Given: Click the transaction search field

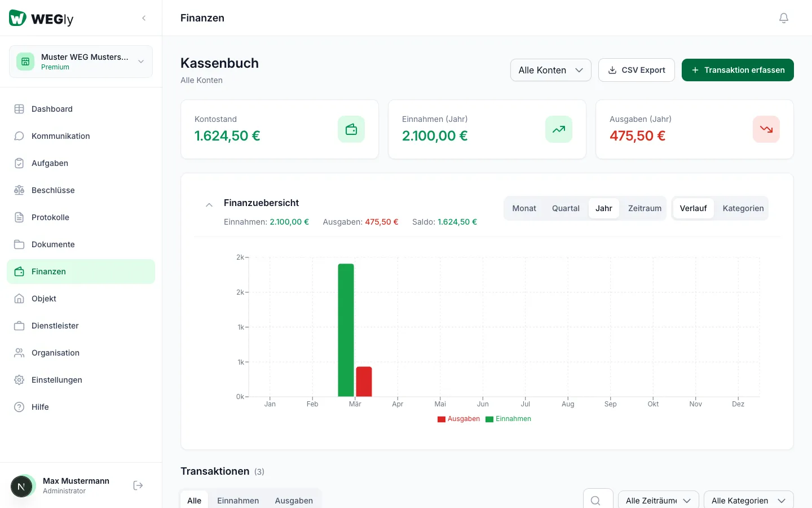Looking at the screenshot, I should click(x=597, y=500).
